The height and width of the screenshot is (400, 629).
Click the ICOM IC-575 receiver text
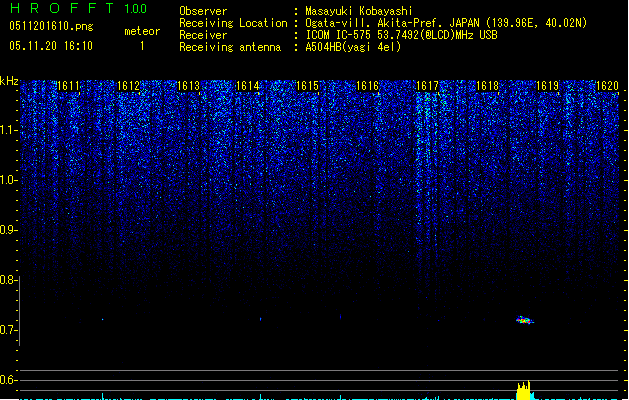(x=401, y=35)
